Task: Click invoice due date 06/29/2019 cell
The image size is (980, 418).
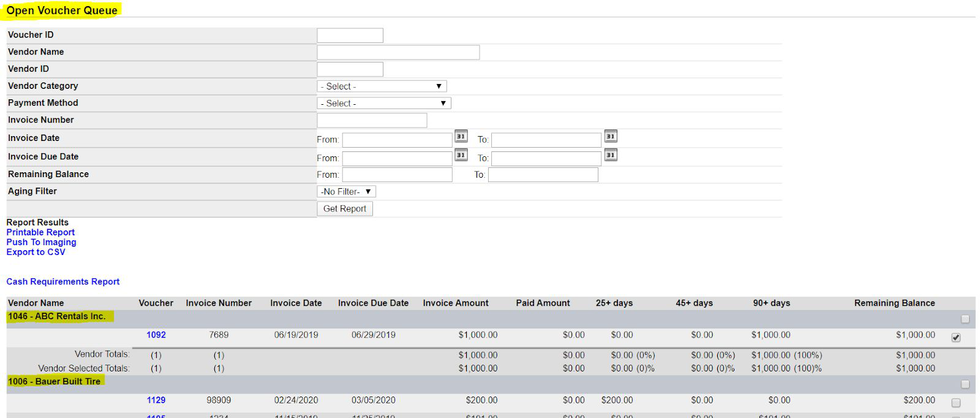Action: pyautogui.click(x=374, y=335)
